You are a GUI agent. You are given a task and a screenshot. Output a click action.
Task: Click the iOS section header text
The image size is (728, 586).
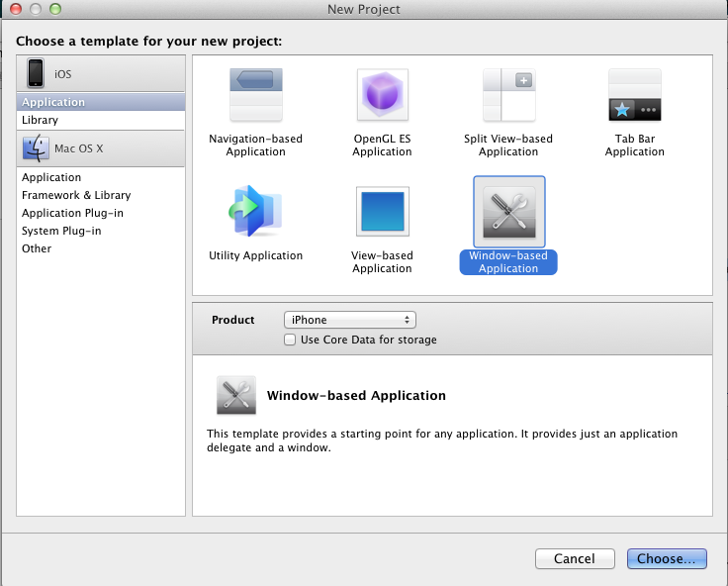coord(62,74)
